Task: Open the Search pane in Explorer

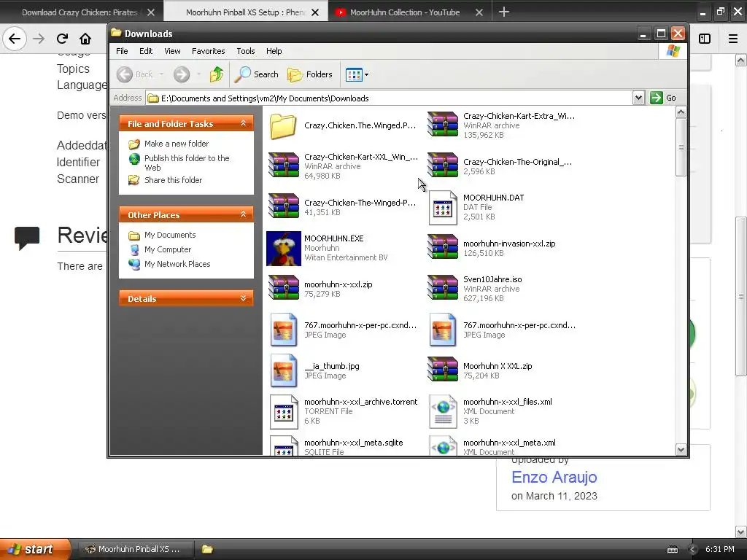Action: click(x=256, y=74)
